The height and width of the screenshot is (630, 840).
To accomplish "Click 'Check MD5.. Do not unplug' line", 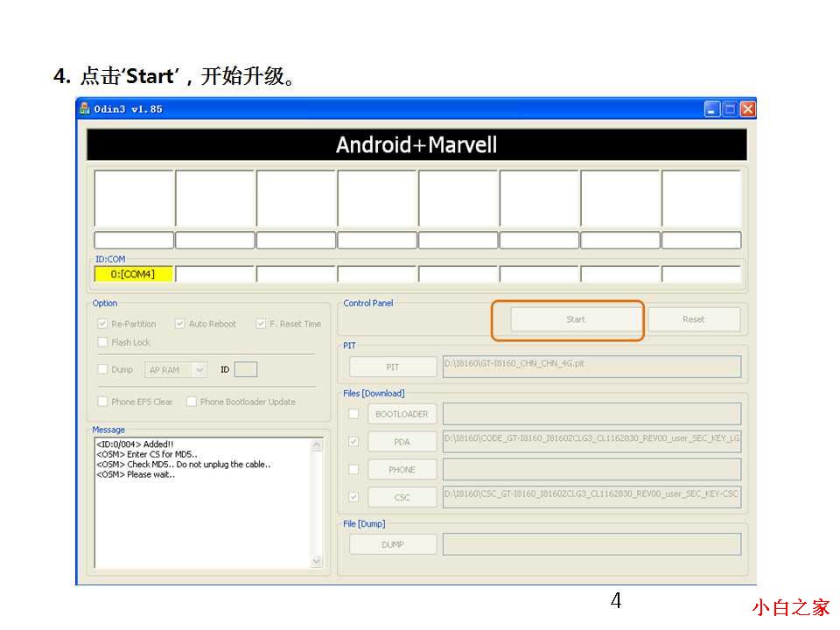I will pyautogui.click(x=184, y=465).
